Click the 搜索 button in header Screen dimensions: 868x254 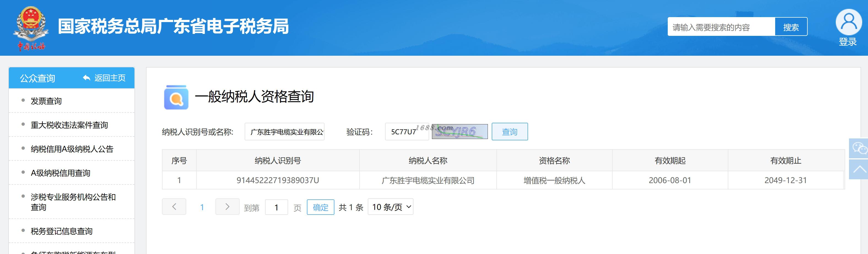(x=791, y=27)
